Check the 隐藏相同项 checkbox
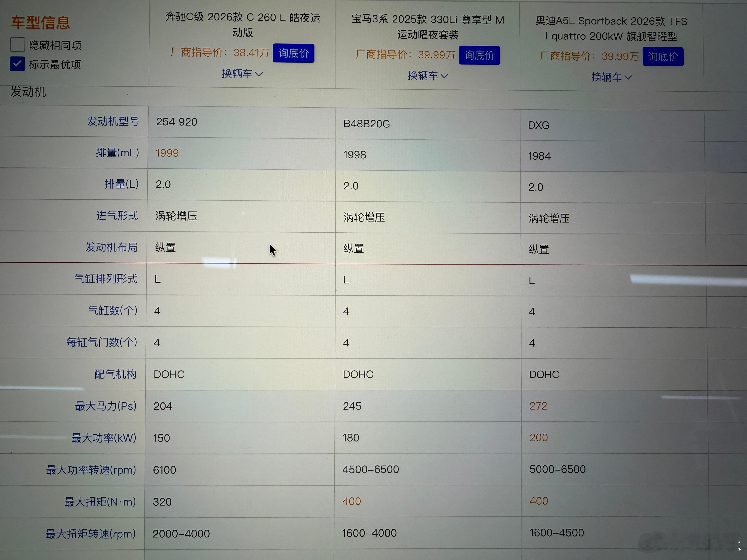The width and height of the screenshot is (747, 560). pyautogui.click(x=18, y=45)
